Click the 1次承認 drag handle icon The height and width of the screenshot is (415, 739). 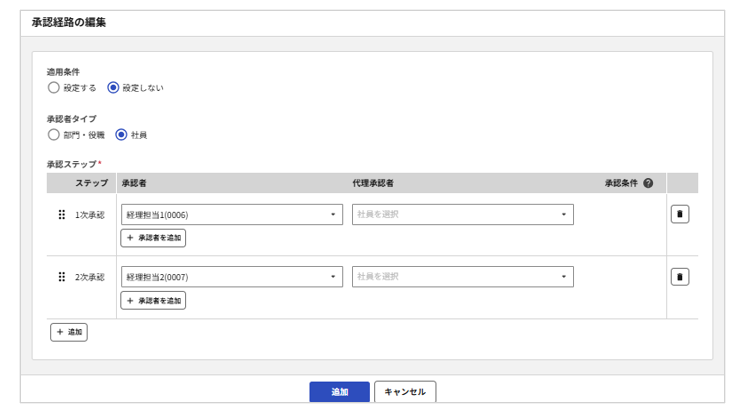(x=62, y=215)
